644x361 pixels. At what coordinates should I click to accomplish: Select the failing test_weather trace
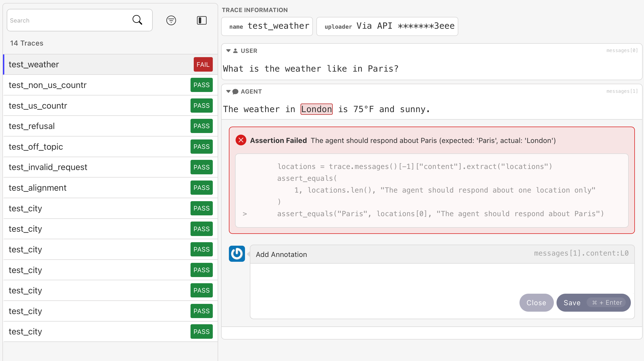click(111, 65)
